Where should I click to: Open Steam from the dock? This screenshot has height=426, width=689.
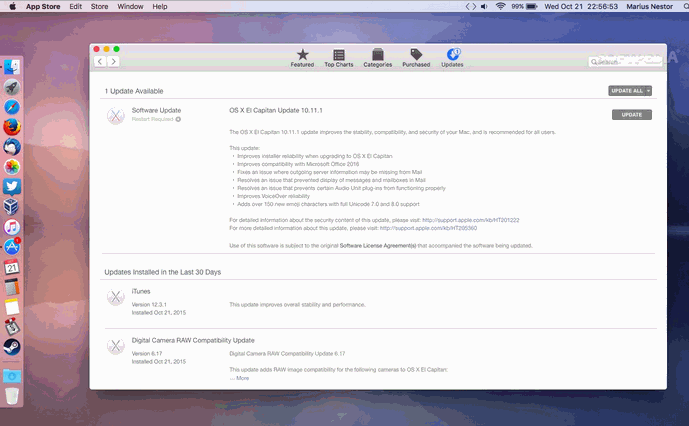12,347
